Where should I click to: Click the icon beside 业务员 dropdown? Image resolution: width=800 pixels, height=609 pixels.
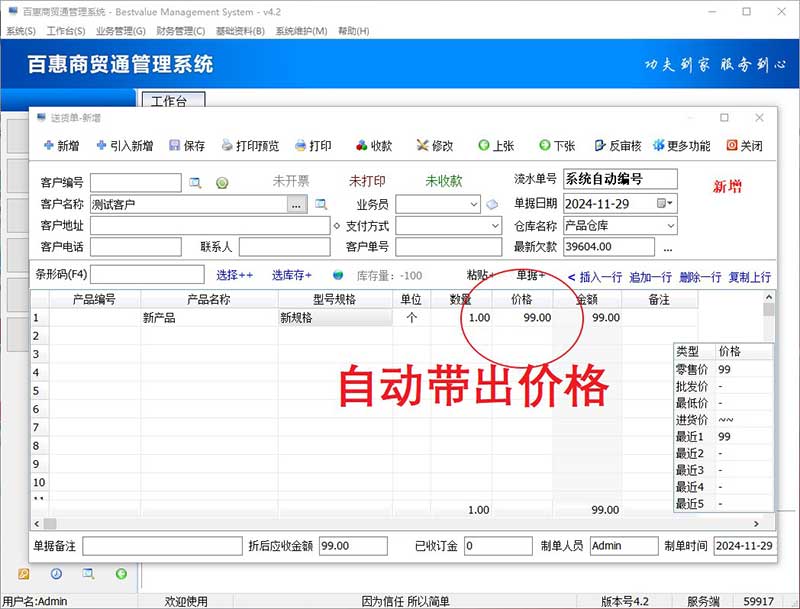pos(492,205)
